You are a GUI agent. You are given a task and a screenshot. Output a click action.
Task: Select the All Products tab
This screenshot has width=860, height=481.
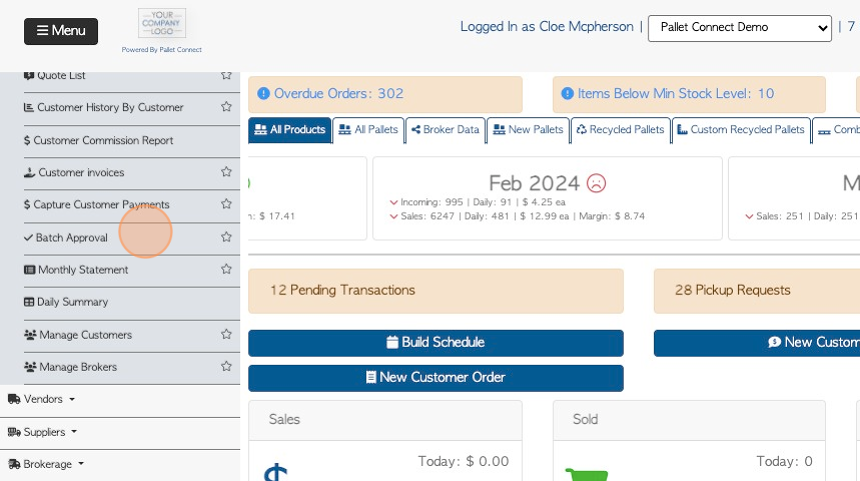[x=290, y=130]
